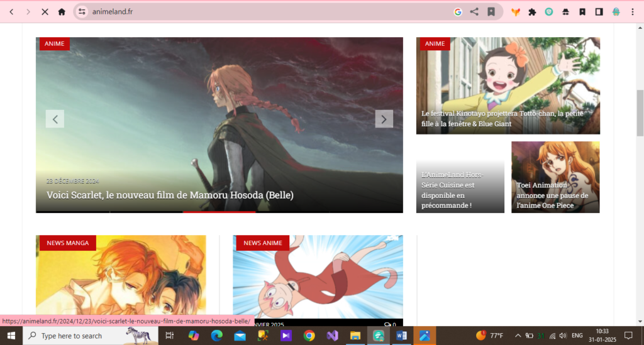This screenshot has width=644, height=345.
Task: Launch Copilot from the taskbar
Action: (x=194, y=336)
